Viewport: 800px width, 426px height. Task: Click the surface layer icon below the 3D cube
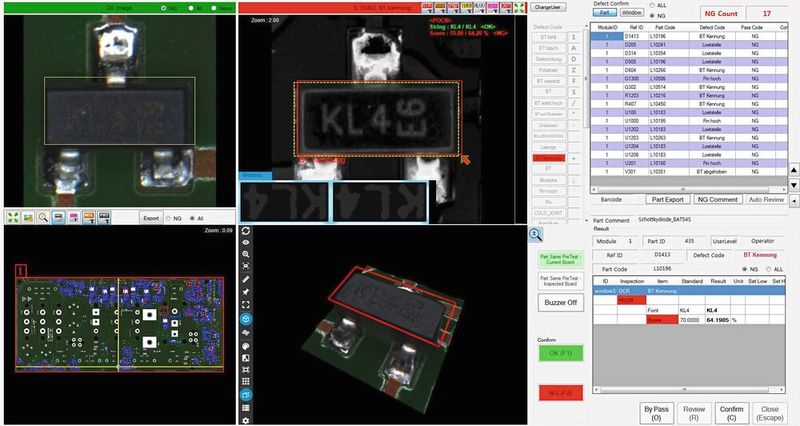coord(246,332)
